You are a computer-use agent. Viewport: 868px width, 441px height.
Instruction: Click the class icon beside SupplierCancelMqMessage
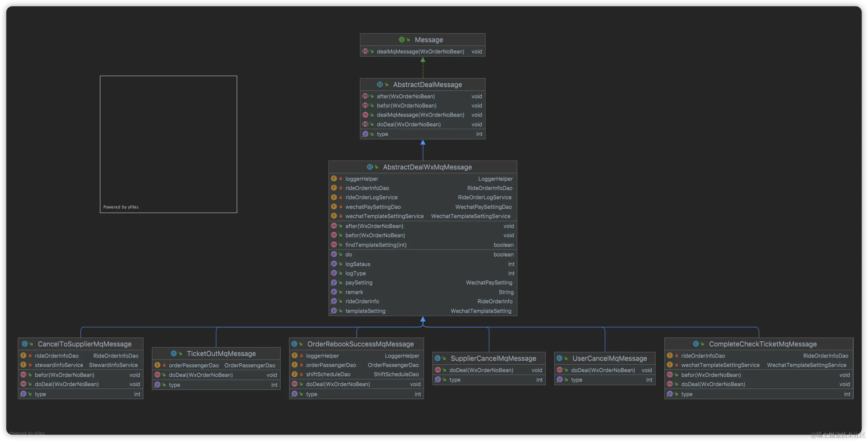coord(438,358)
